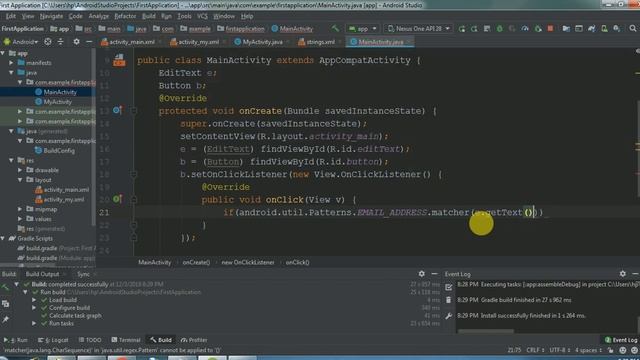Image resolution: width=640 pixels, height=360 pixels.
Task: Click Sync Project with Gradle icon
Action: (x=591, y=29)
